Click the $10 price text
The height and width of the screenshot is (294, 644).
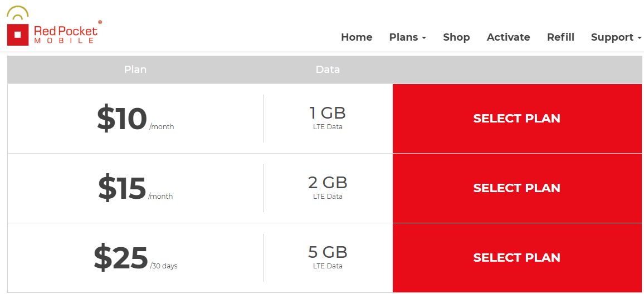tap(121, 119)
